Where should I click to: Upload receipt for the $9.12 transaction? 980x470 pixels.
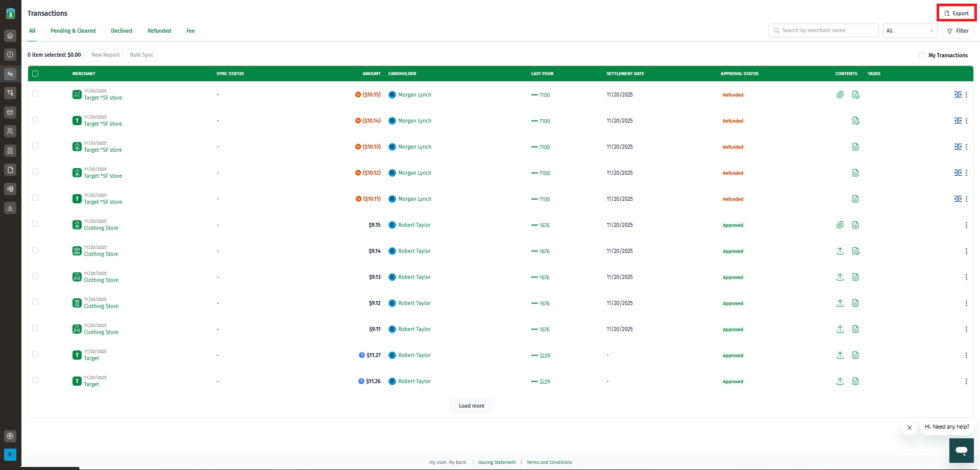click(x=840, y=303)
